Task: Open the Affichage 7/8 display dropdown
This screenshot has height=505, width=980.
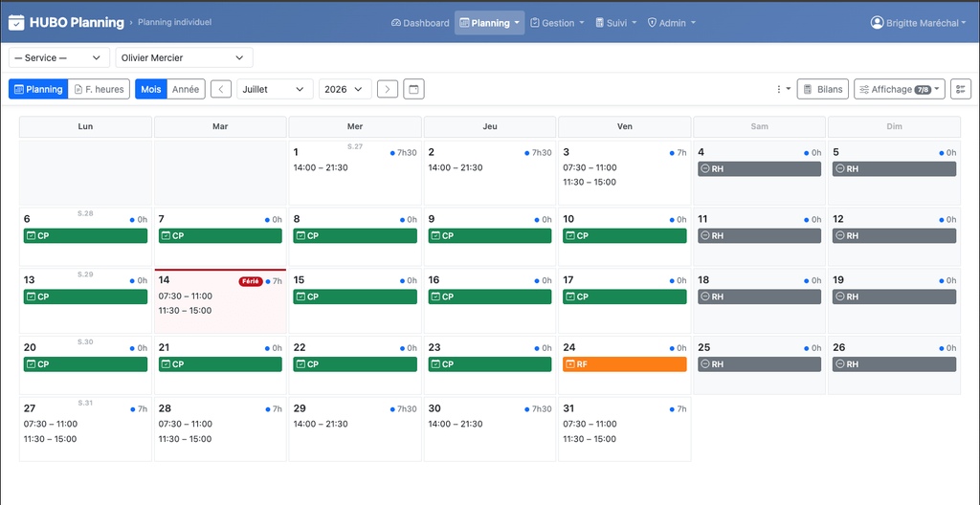Action: [x=900, y=89]
